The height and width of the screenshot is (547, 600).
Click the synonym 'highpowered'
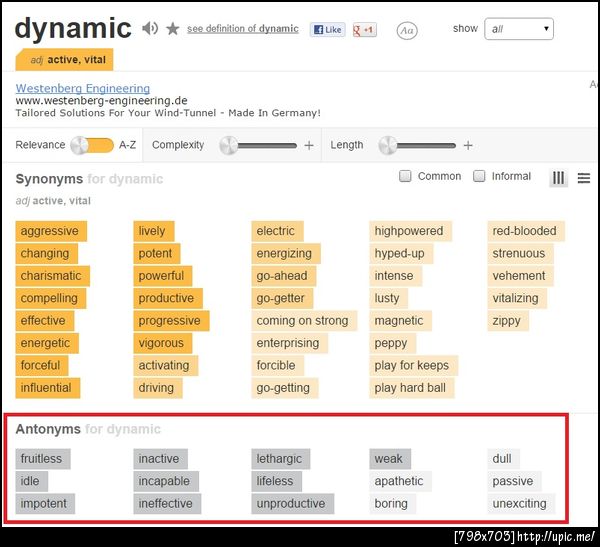pos(411,231)
